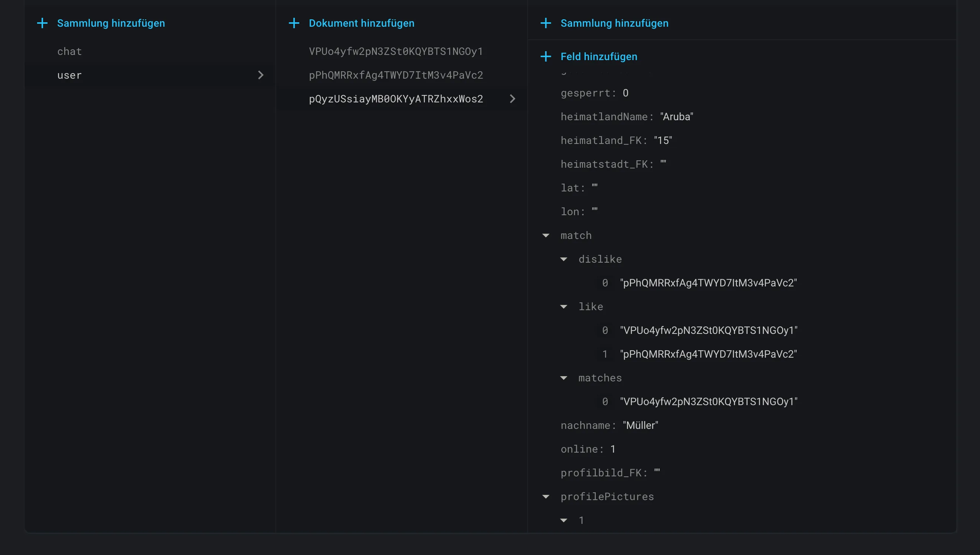Viewport: 980px width, 555px height.
Task: Click plus icon beside left Sammlung hinzufügen
Action: pos(42,23)
